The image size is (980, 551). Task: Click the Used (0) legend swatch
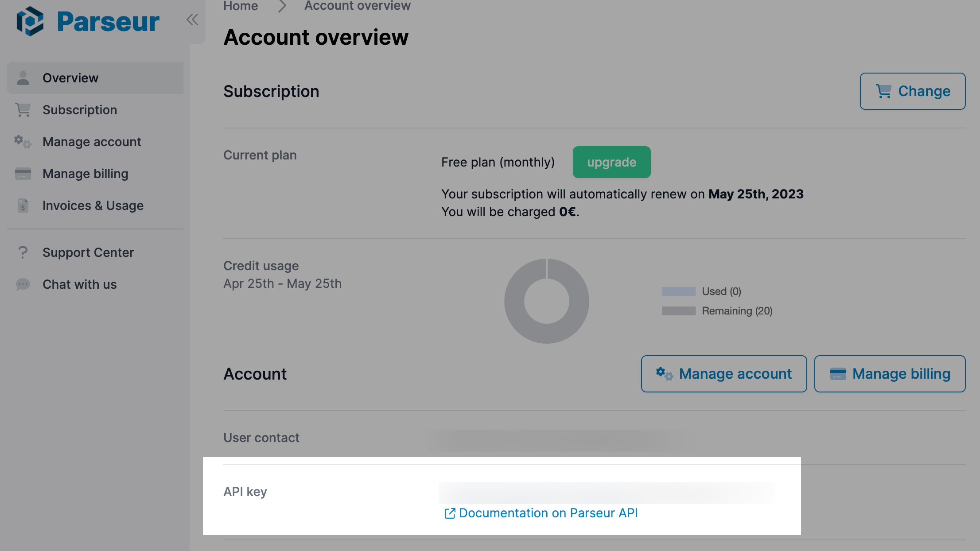click(679, 291)
